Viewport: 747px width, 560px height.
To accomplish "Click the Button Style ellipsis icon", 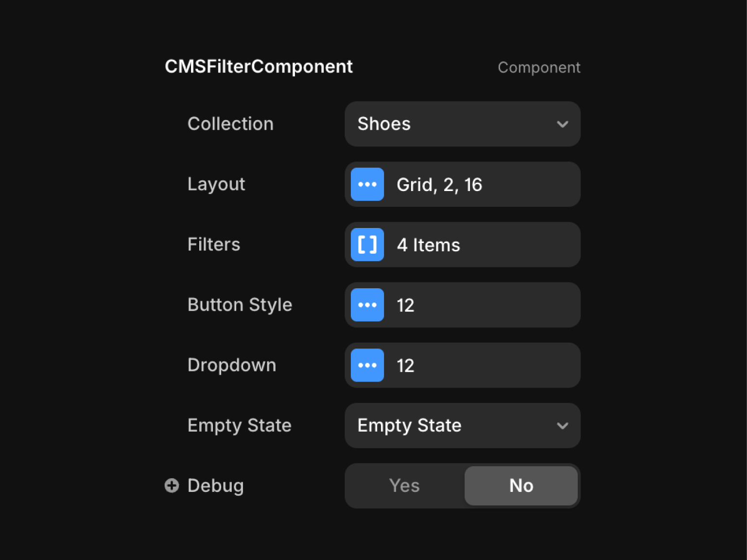I will click(367, 305).
